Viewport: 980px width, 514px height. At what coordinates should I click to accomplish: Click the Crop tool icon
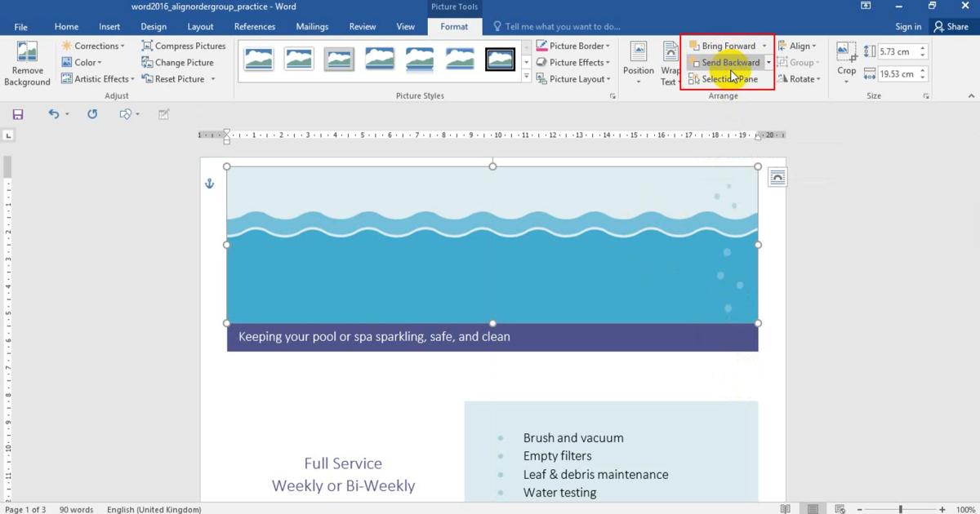pyautogui.click(x=846, y=53)
